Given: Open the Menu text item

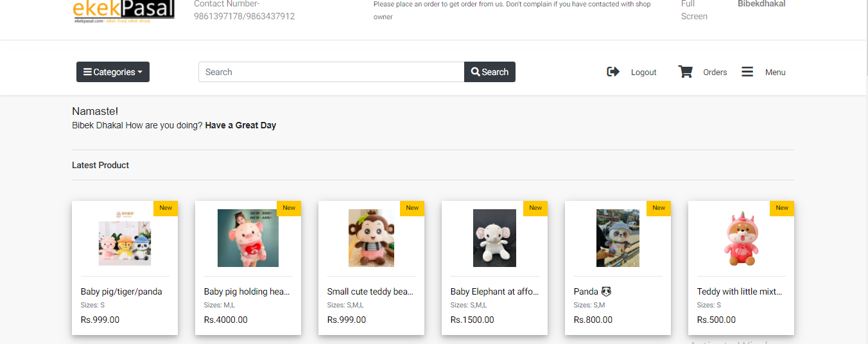Looking at the screenshot, I should [x=775, y=73].
